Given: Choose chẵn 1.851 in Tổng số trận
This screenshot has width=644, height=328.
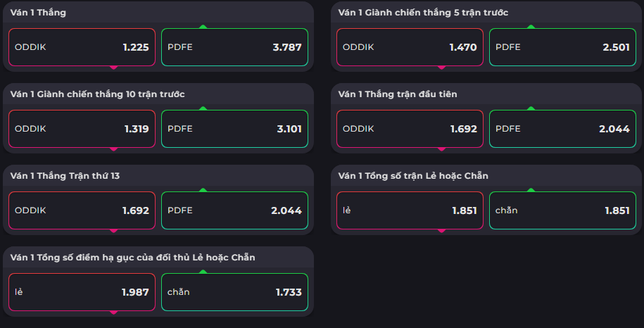Looking at the screenshot, I should [x=562, y=210].
